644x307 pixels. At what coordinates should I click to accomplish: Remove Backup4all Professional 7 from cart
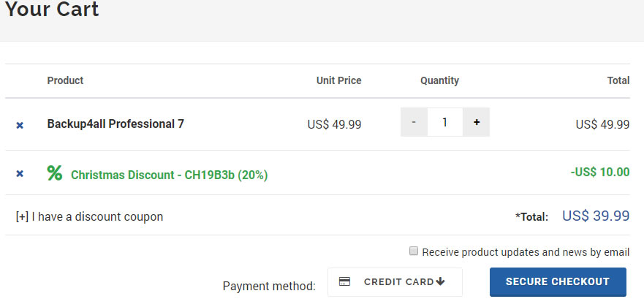(x=20, y=125)
